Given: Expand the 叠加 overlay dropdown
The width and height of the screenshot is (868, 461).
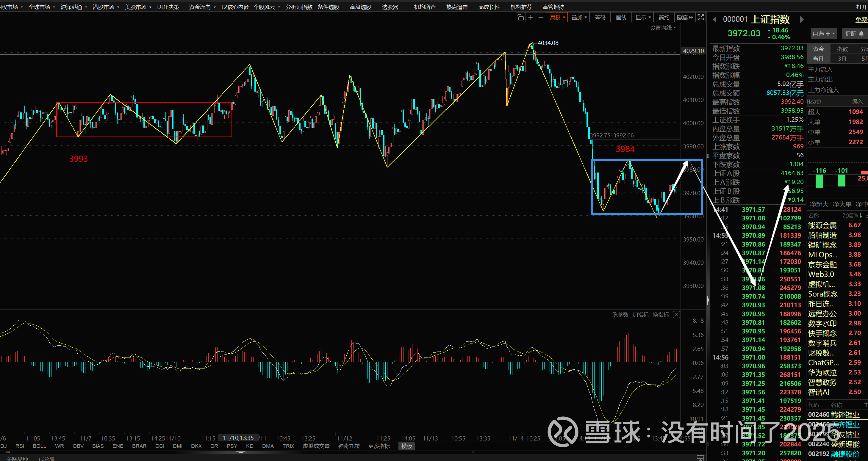Looking at the screenshot, I should tap(579, 18).
